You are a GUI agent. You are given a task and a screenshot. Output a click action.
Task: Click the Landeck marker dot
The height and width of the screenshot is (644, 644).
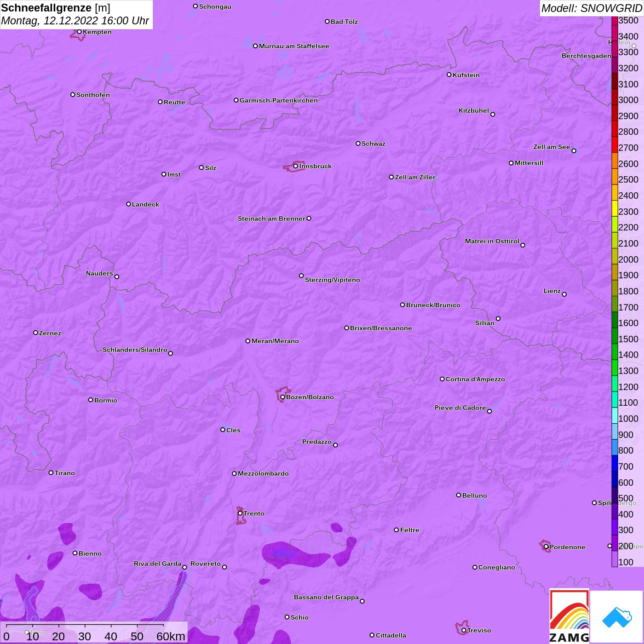(x=128, y=204)
